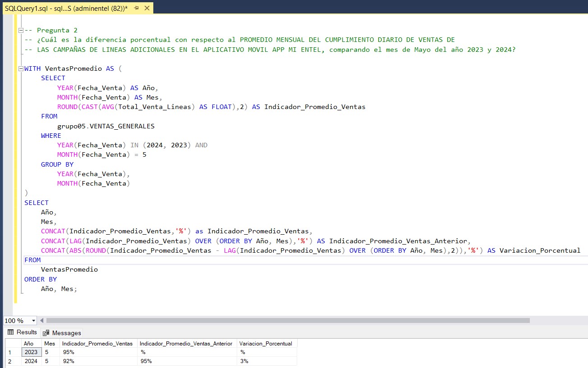The height and width of the screenshot is (368, 588).
Task: Switch to the Messages tab
Action: click(x=66, y=333)
